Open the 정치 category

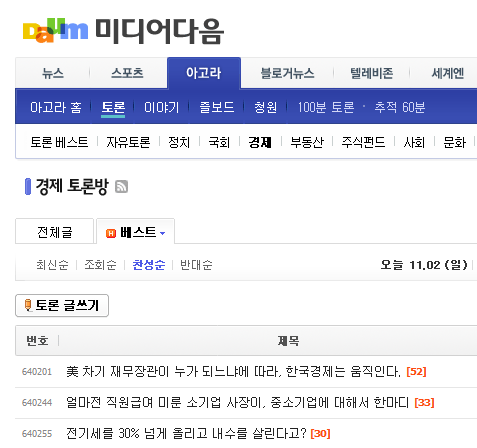click(x=179, y=142)
